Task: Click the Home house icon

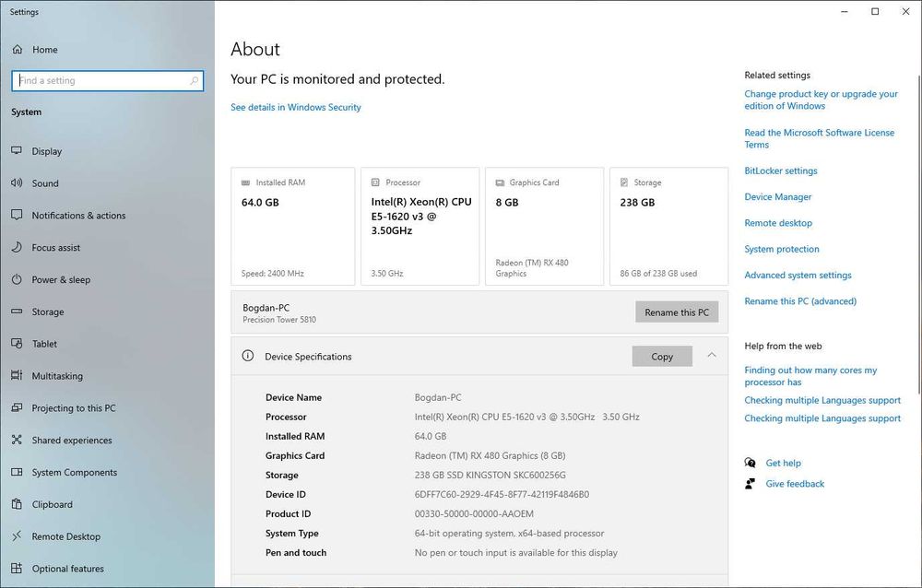Action: click(x=18, y=50)
